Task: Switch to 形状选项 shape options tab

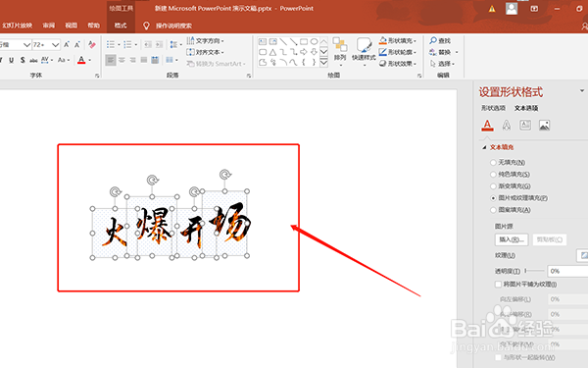Action: click(x=493, y=108)
